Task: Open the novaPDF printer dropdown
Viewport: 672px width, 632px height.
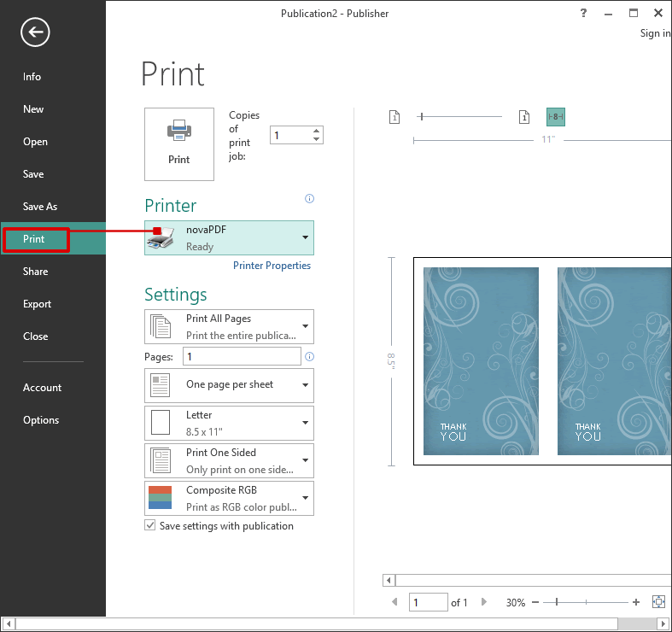Action: [x=230, y=238]
